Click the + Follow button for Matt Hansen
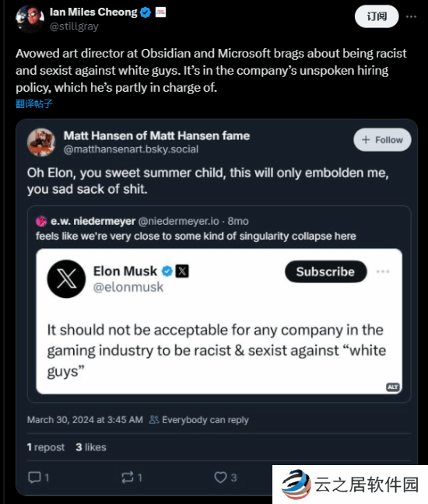The width and height of the screenshot is (428, 504). click(x=382, y=140)
